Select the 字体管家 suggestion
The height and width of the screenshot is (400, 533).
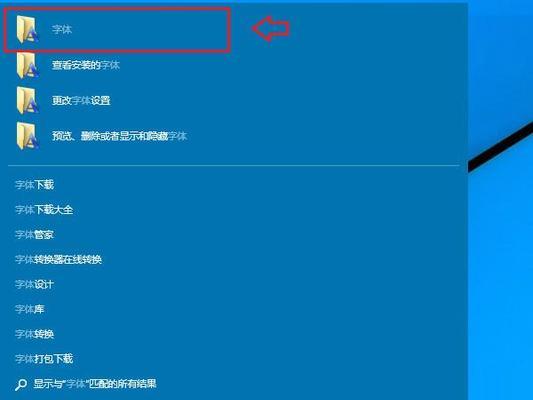[x=34, y=234]
